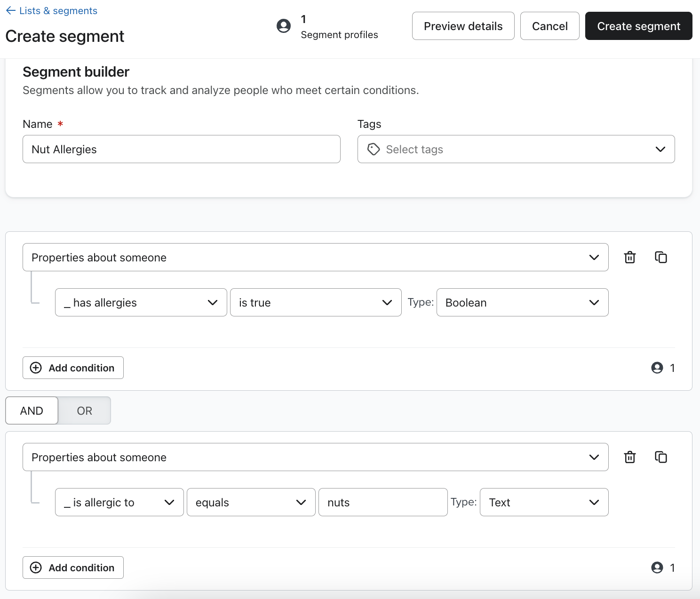Screen dimensions: 700x599
Task: Open the Boolean type dropdown
Action: tap(522, 302)
